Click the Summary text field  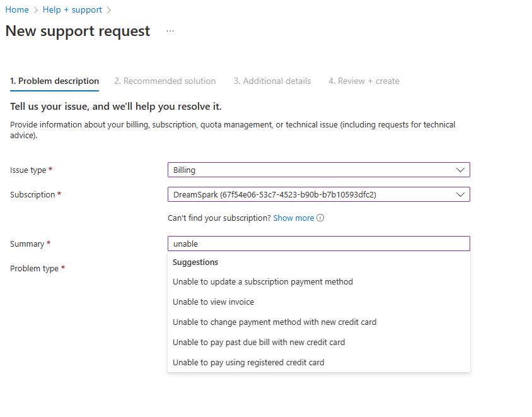point(318,244)
